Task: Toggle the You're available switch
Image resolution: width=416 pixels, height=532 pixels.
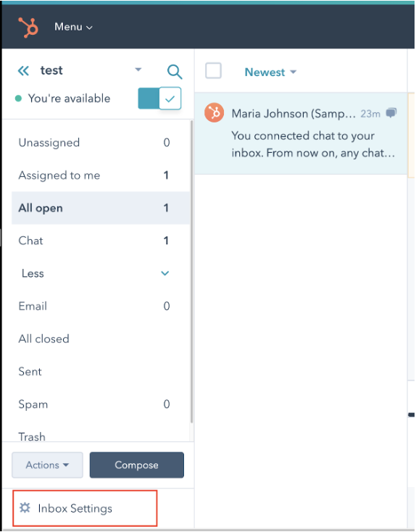Action: [x=159, y=99]
